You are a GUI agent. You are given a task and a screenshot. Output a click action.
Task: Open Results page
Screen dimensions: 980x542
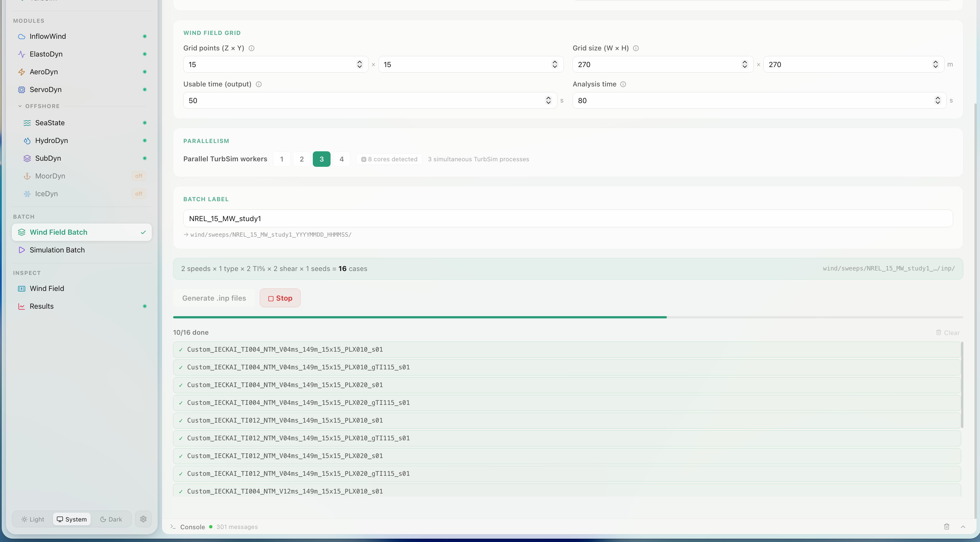[82, 306]
